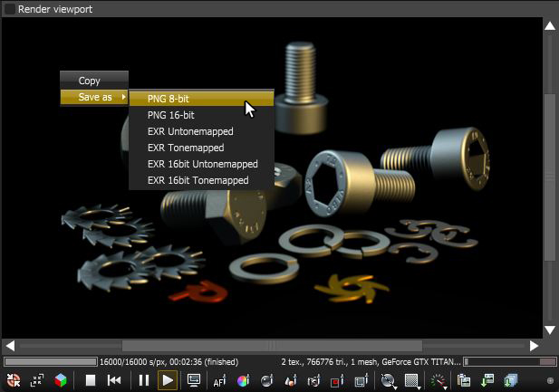Viewport: 559px width, 392px height.
Task: Click the small round icon at toolbar end
Action: (x=550, y=380)
